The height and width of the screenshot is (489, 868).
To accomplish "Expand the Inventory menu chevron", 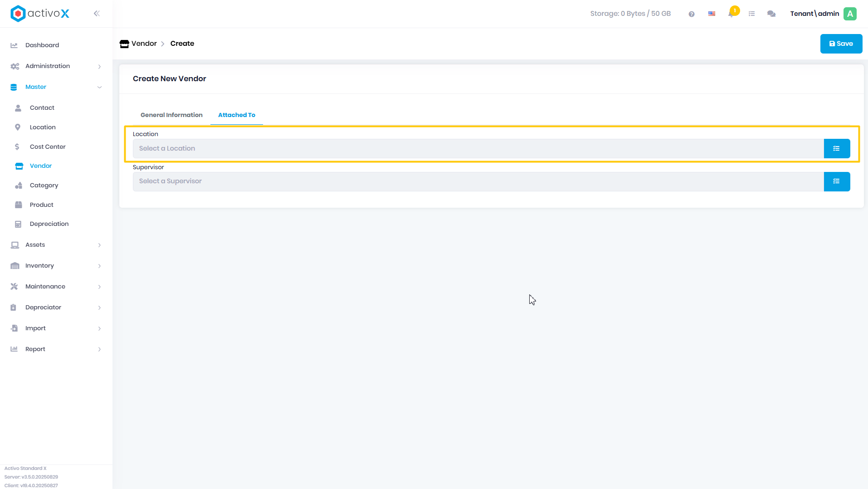I will (99, 266).
